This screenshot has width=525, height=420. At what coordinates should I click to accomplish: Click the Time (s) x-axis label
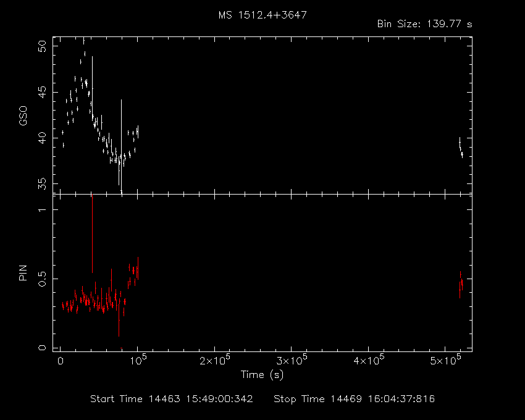point(262,374)
